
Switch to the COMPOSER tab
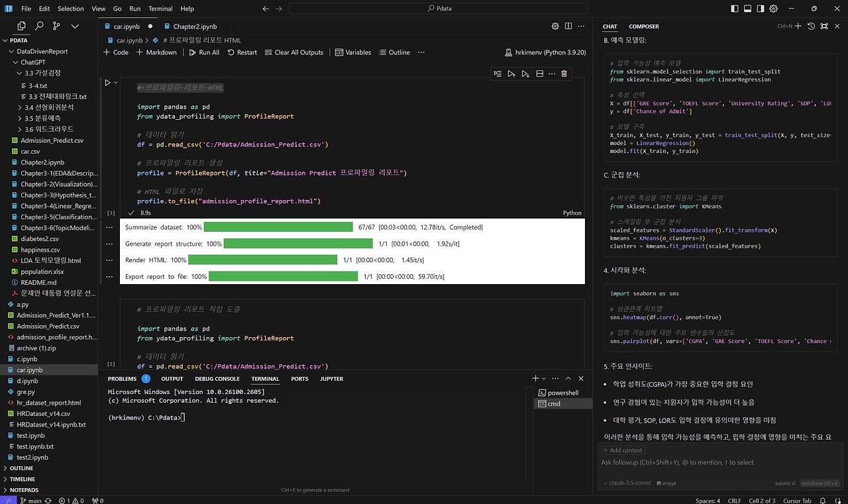tap(644, 26)
